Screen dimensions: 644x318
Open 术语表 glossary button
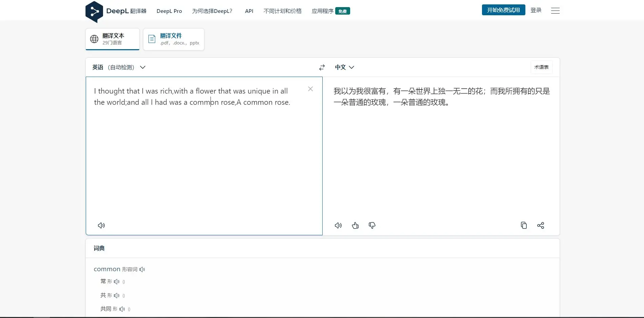tap(541, 67)
